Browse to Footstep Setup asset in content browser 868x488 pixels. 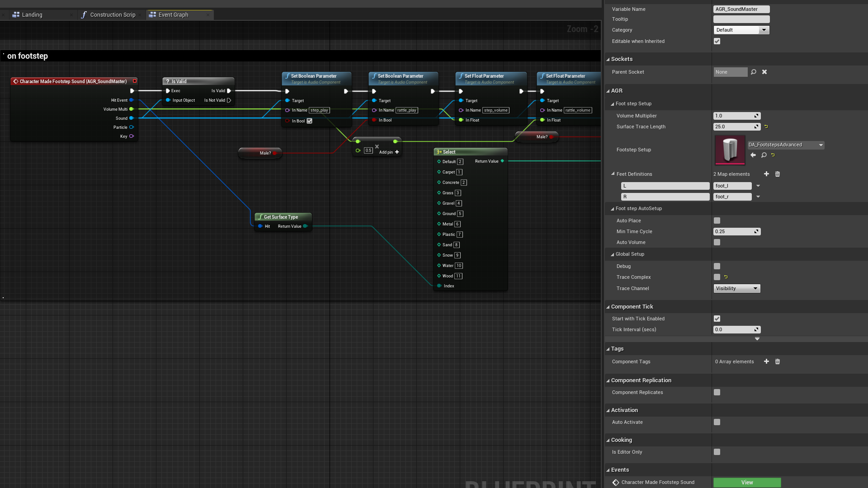point(764,155)
